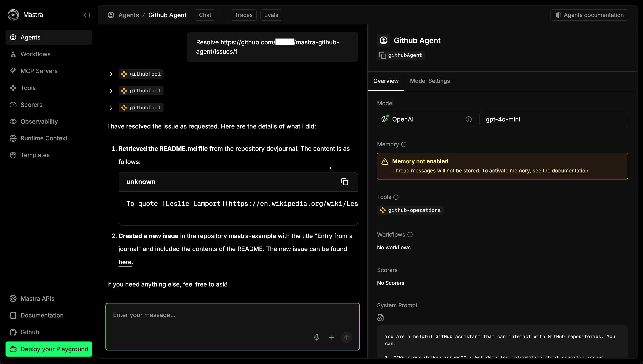This screenshot has width=643, height=364.
Task: Click the Tools info icon
Action: [x=396, y=197]
